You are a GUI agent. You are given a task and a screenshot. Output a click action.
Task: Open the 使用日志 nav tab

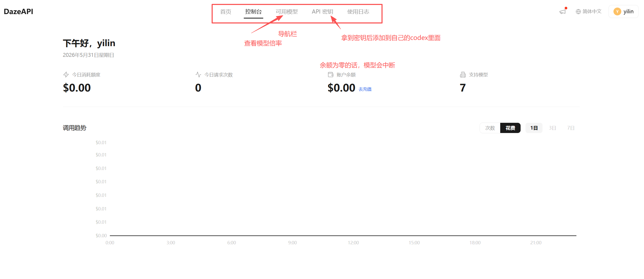[x=358, y=12]
